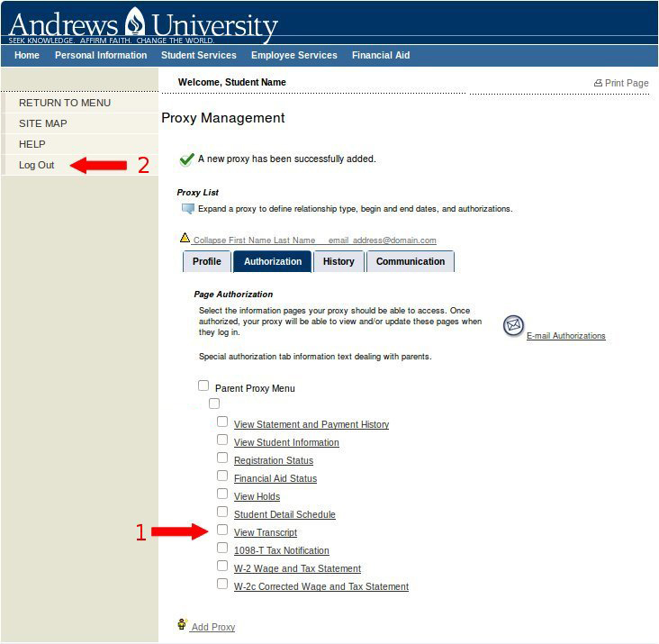Open the View Holds link
Viewport: 659px width, 644px height.
pyautogui.click(x=257, y=496)
